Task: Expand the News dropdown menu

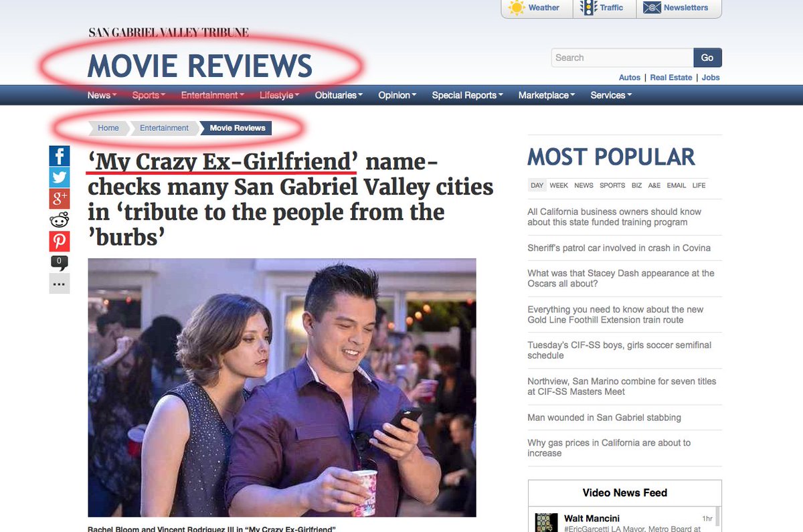Action: [102, 95]
